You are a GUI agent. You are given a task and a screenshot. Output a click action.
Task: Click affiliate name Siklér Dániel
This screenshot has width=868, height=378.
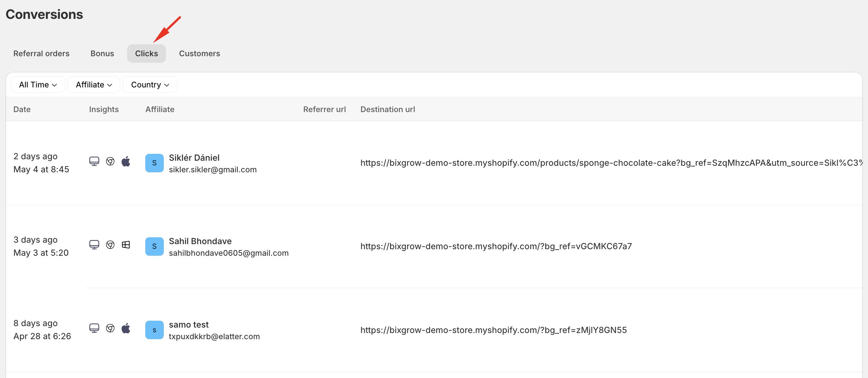(194, 158)
